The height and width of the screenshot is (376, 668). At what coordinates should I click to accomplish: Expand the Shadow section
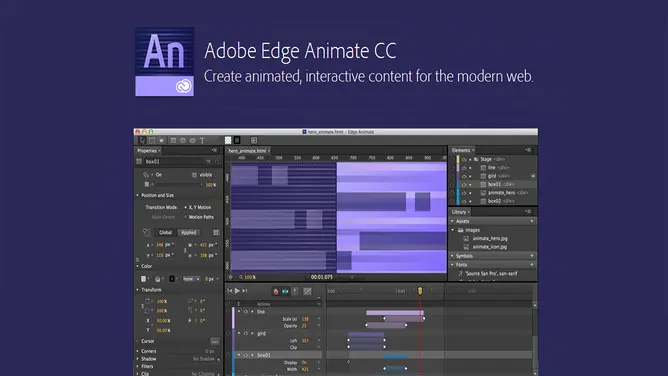coord(138,359)
